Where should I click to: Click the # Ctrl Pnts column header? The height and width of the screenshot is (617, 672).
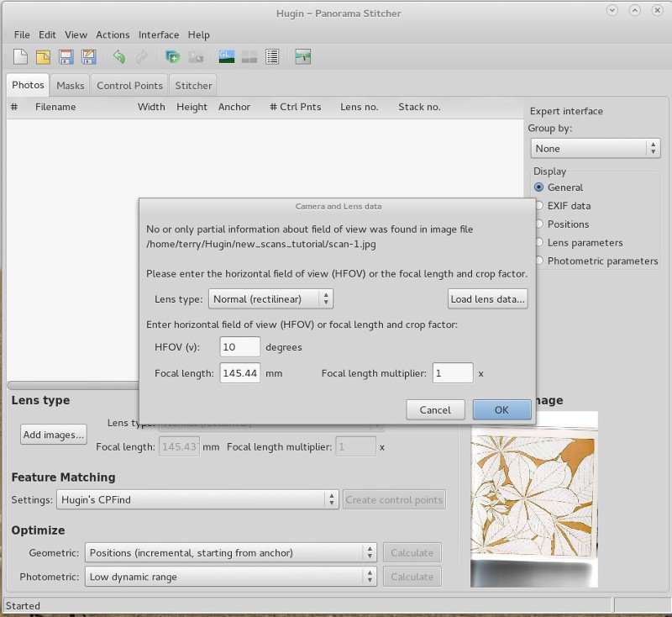(296, 107)
